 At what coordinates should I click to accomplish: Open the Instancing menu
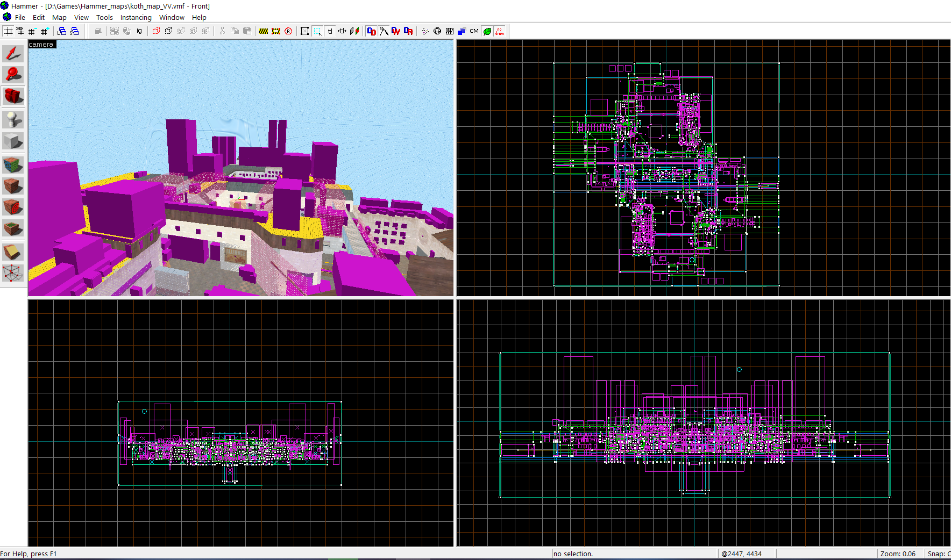(x=136, y=17)
